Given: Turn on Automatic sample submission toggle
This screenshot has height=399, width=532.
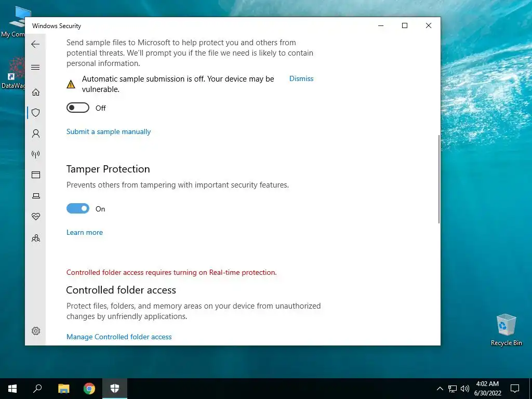Looking at the screenshot, I should click(x=78, y=108).
